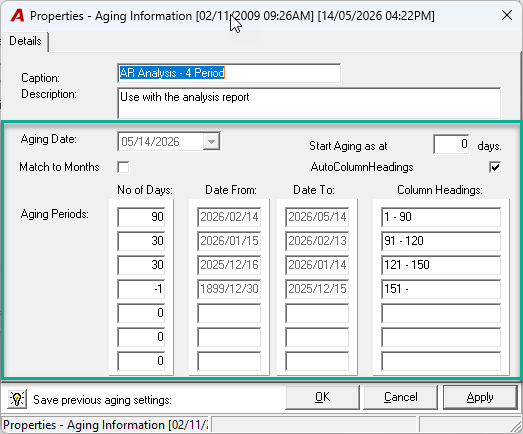Click the lightbulb save settings icon
The width and height of the screenshot is (523, 434).
tap(17, 398)
